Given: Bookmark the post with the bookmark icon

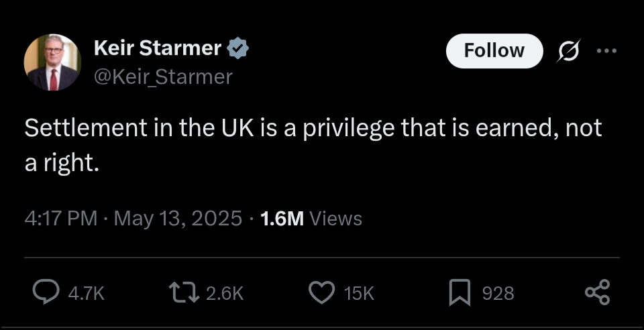Looking at the screenshot, I should pos(460,293).
